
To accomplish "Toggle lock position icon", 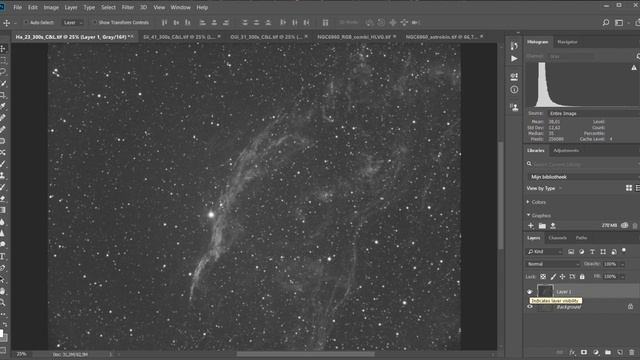I will coord(562,277).
